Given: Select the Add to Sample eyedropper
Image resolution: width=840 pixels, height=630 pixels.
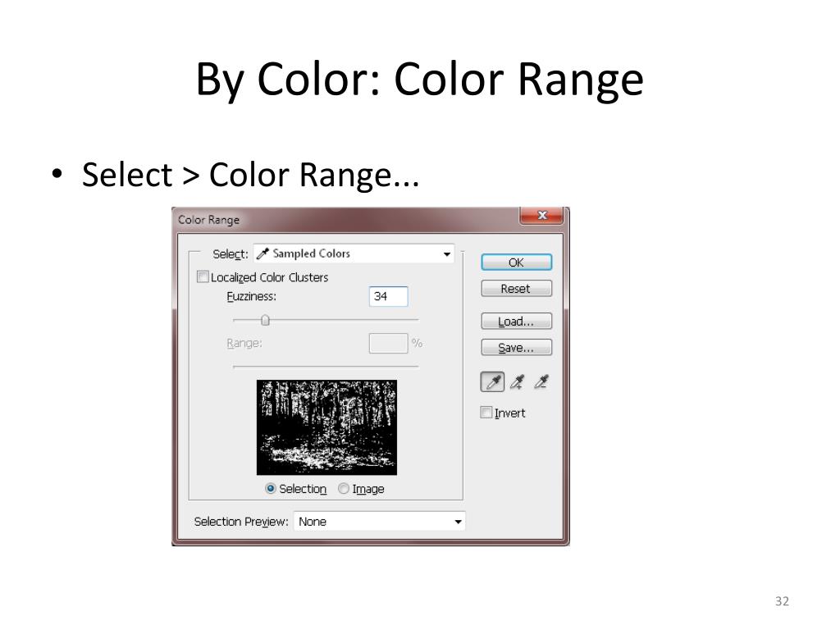Looking at the screenshot, I should 517,382.
